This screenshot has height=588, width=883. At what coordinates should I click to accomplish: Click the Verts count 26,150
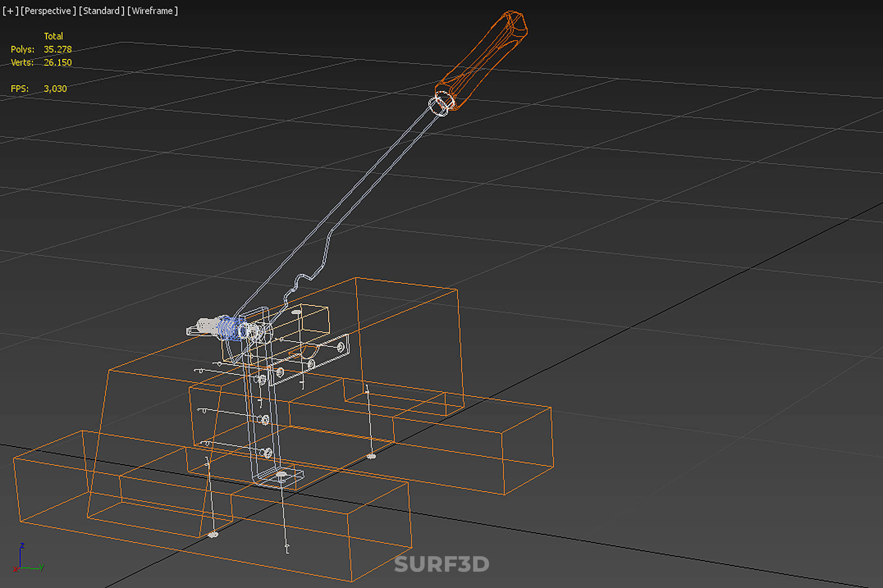(57, 62)
